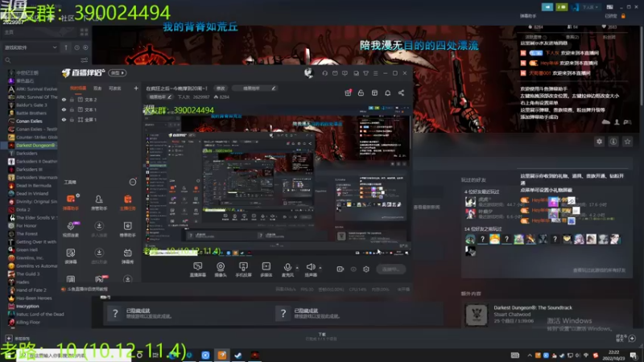Select Battle Brothers in Steam library

(31, 113)
